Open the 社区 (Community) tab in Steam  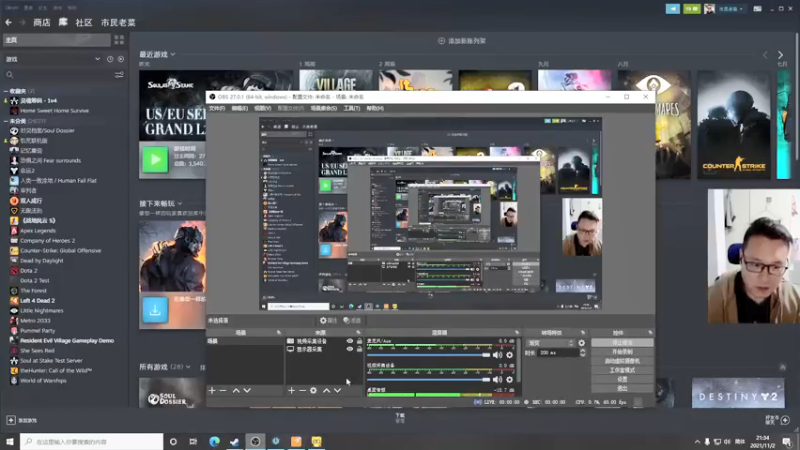coord(84,22)
